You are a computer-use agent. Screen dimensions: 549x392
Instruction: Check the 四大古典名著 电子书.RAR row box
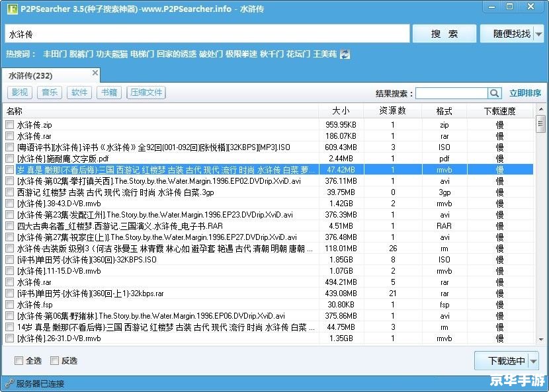click(x=10, y=226)
